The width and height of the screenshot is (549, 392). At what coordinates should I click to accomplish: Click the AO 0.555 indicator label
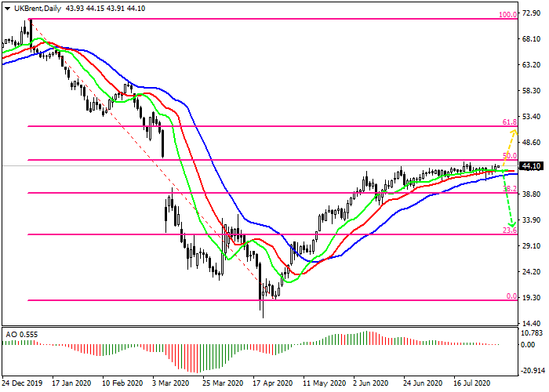coord(22,335)
